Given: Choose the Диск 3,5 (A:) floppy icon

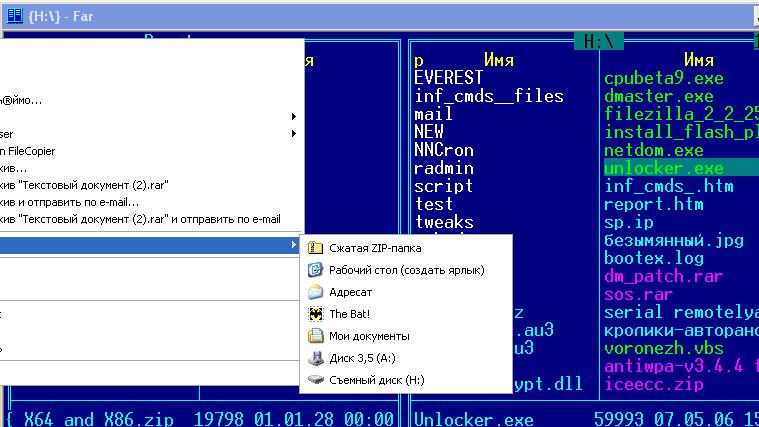Looking at the screenshot, I should point(315,358).
